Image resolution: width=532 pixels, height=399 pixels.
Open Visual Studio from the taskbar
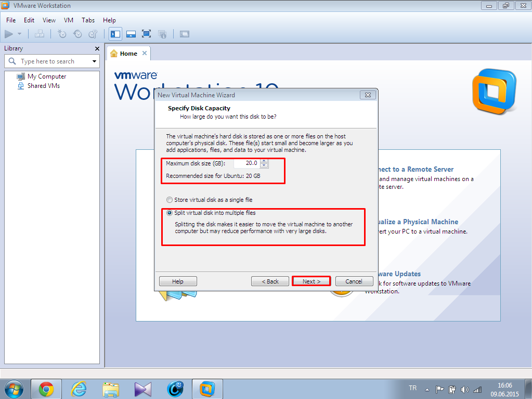143,389
